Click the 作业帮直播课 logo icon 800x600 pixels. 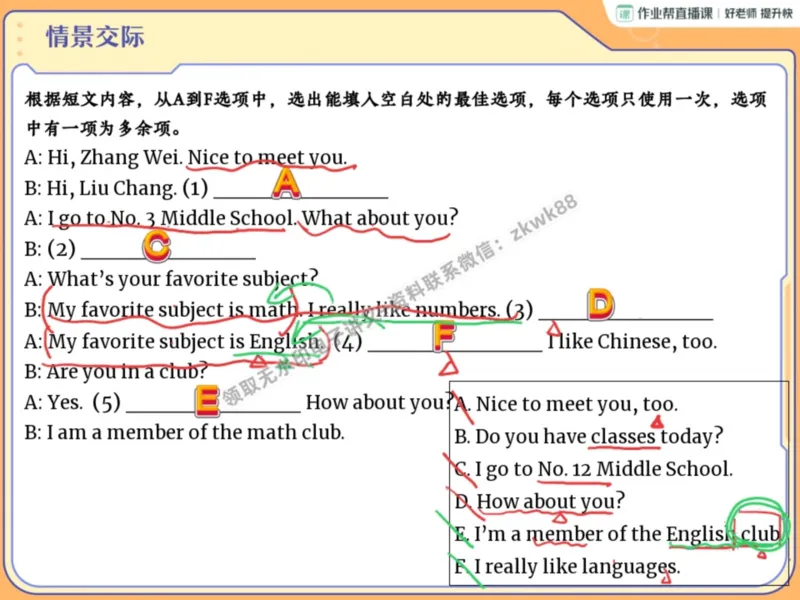(624, 13)
